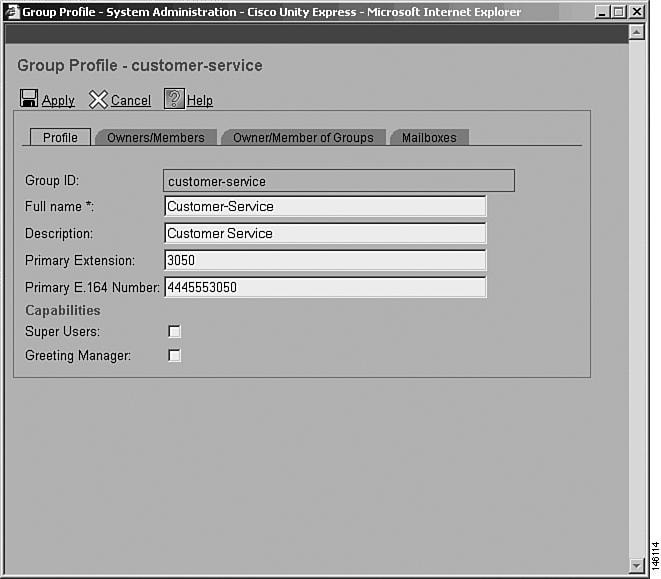Check the Greeting Manager checkbox

coord(174,355)
